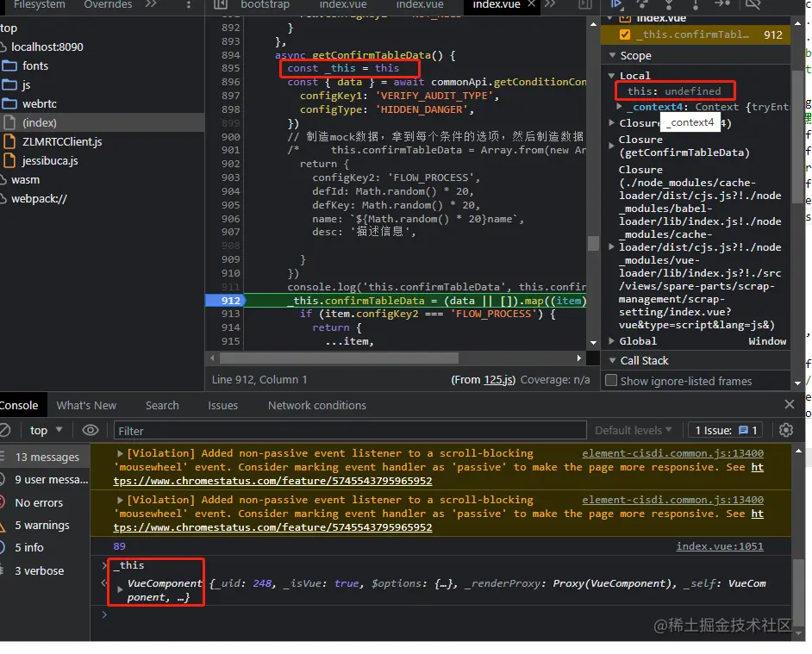The height and width of the screenshot is (654, 812).
Task: Select the webpack:// origin in navigator
Action: pos(39,199)
